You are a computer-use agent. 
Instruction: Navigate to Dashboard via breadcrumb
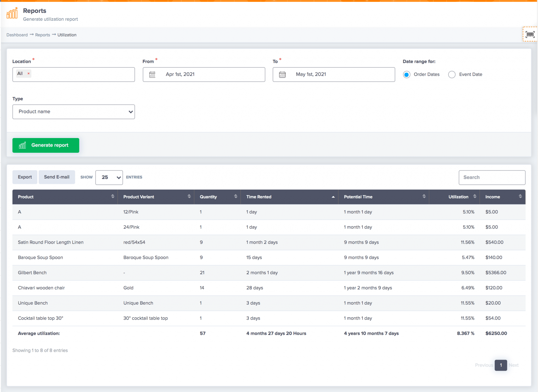click(x=17, y=35)
